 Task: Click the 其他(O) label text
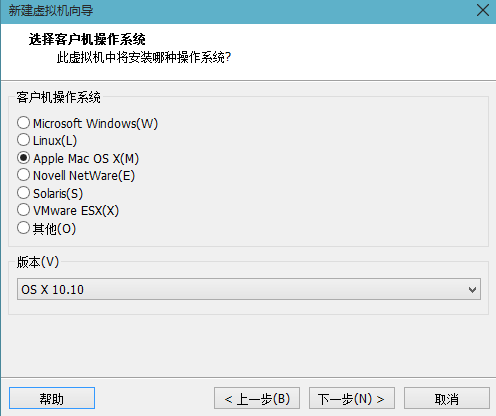[x=54, y=229]
